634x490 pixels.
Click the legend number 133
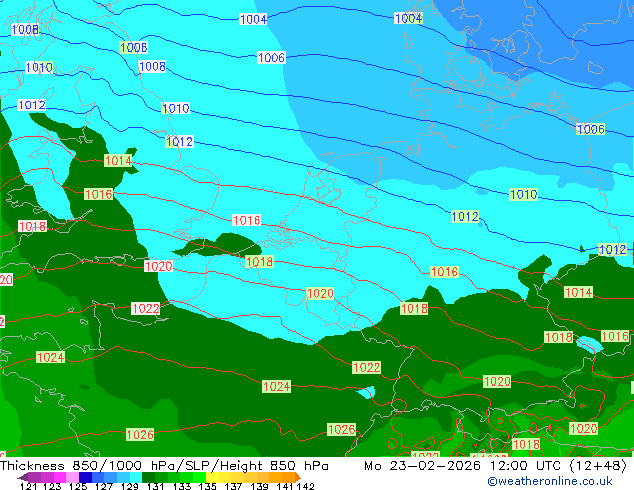tap(182, 486)
